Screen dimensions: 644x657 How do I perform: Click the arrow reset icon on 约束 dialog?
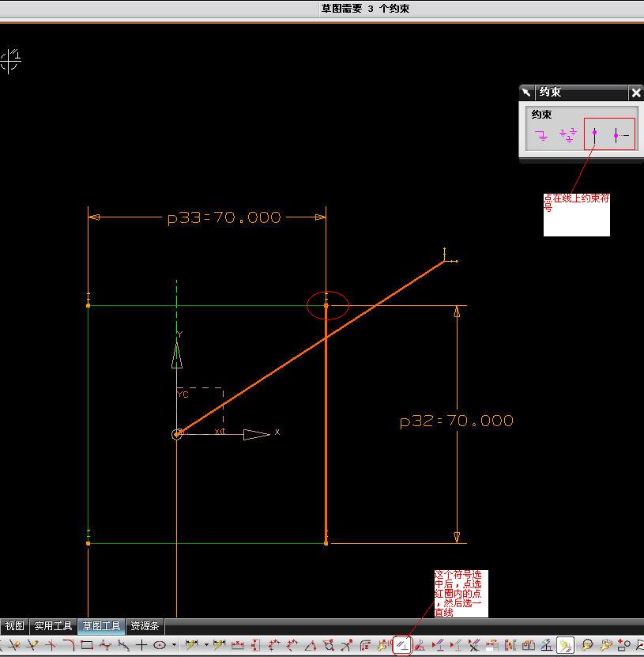[x=526, y=93]
